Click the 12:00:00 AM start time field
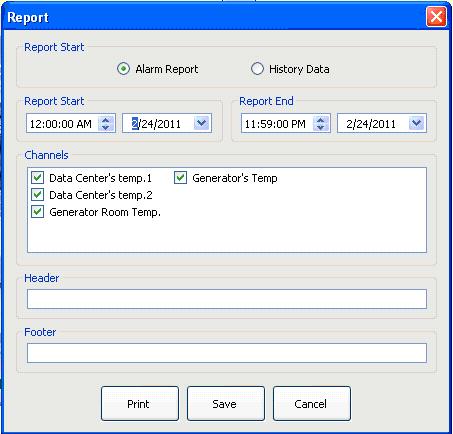453x434 pixels. click(62, 124)
